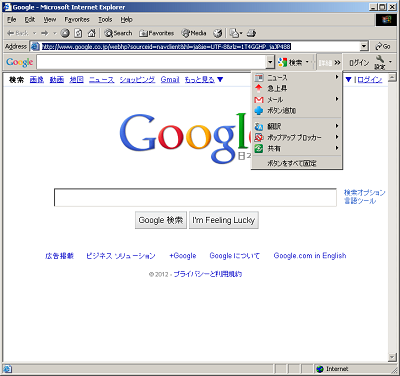The height and width of the screenshot is (376, 400).
Task: Expand もっと見る dropdown link
Action: [x=204, y=80]
